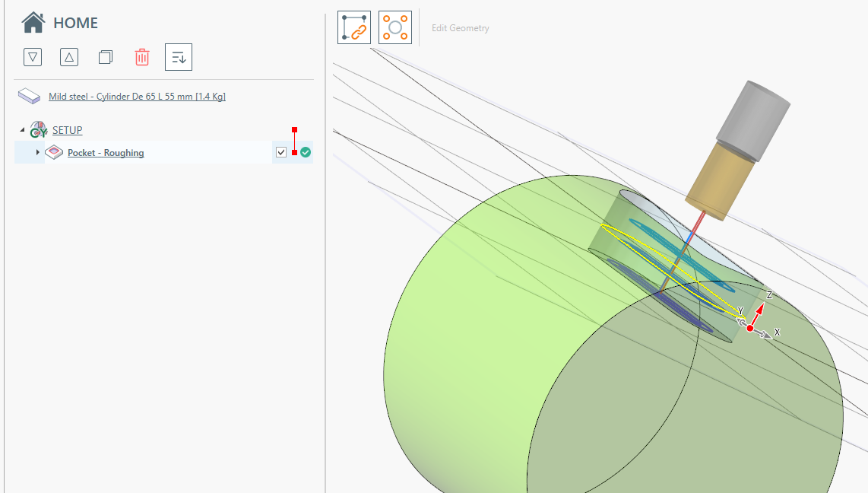
Task: Delete operation using red trash icon
Action: point(142,57)
